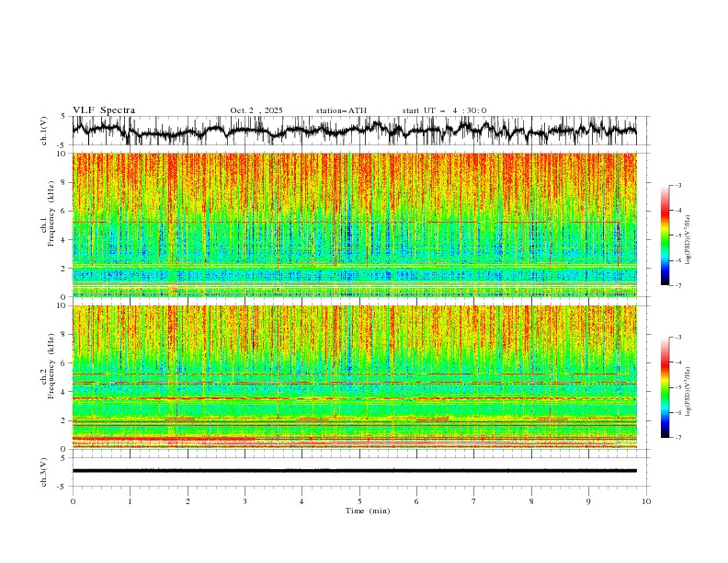Click the "10" tick atop ch.2 frequency axis
The height and width of the screenshot is (563, 728).
pyautogui.click(x=63, y=305)
